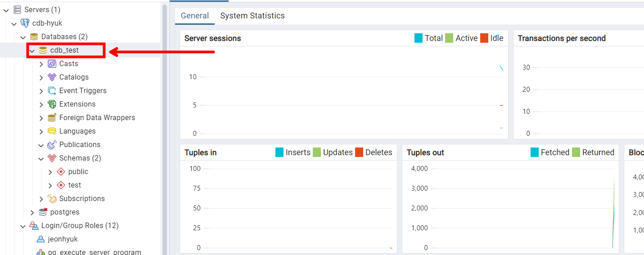Select the postgres database label
Screen dimensions: 644x255
[65, 212]
